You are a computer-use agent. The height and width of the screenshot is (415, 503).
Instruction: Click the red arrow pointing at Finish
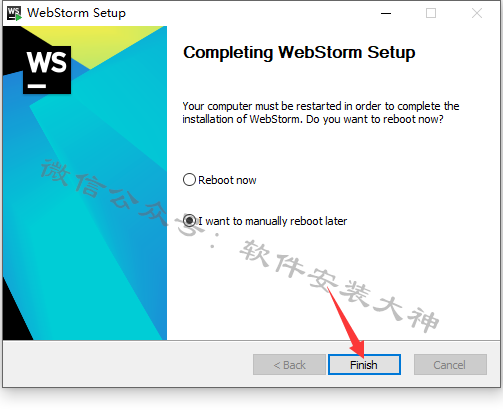(x=347, y=323)
